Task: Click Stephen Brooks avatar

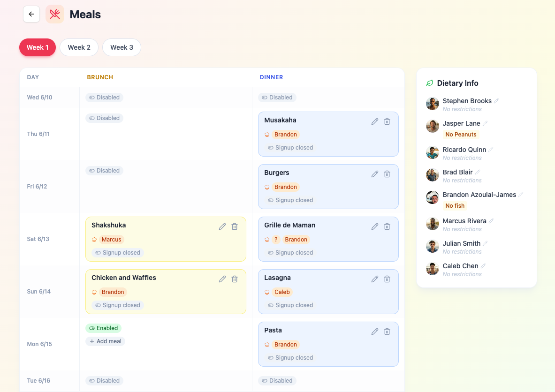Action: tap(433, 104)
